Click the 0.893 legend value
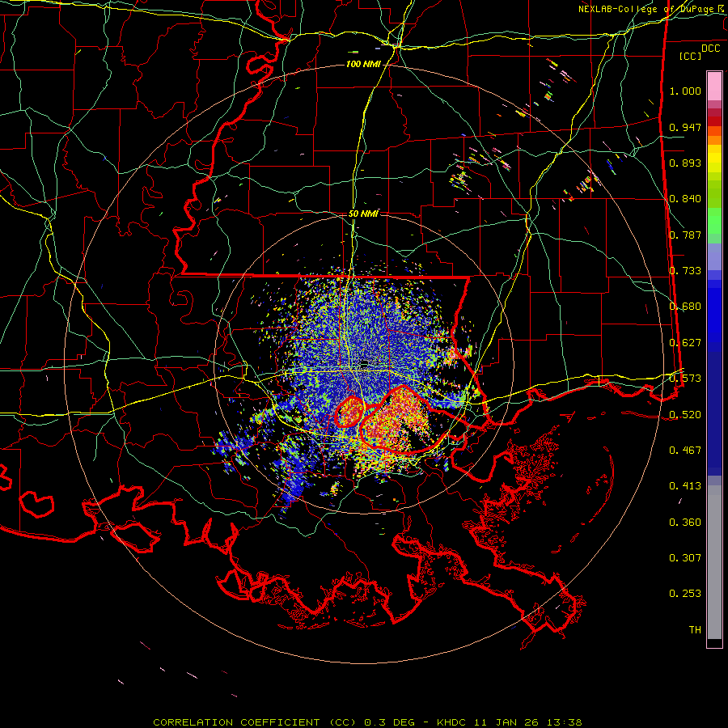The width and height of the screenshot is (728, 728). 685,163
